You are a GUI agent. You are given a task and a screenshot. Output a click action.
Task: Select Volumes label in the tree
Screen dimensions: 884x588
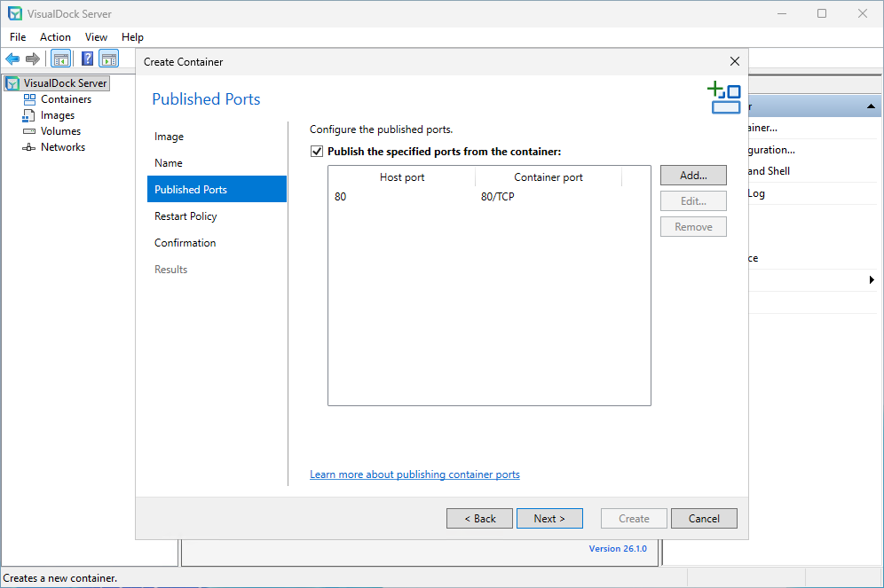tap(61, 131)
